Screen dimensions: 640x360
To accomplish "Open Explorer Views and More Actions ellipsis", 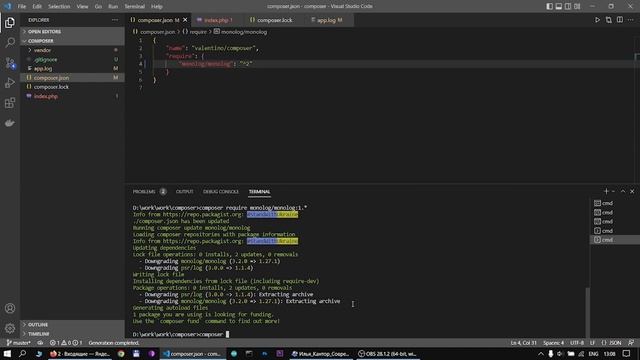I will (x=115, y=20).
